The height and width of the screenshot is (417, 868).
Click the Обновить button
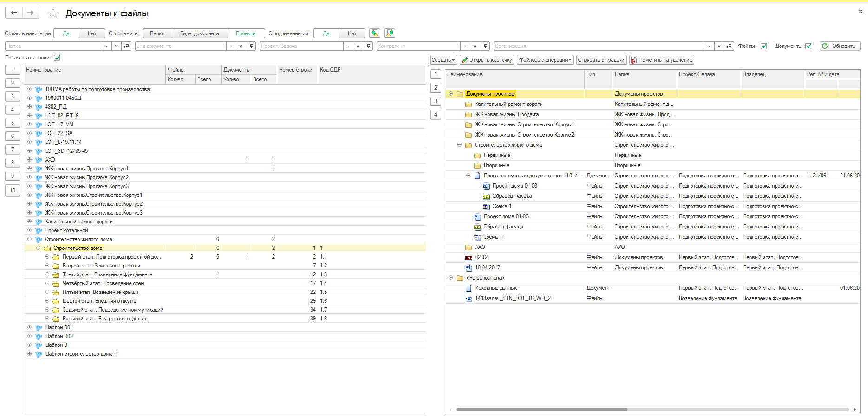(840, 46)
